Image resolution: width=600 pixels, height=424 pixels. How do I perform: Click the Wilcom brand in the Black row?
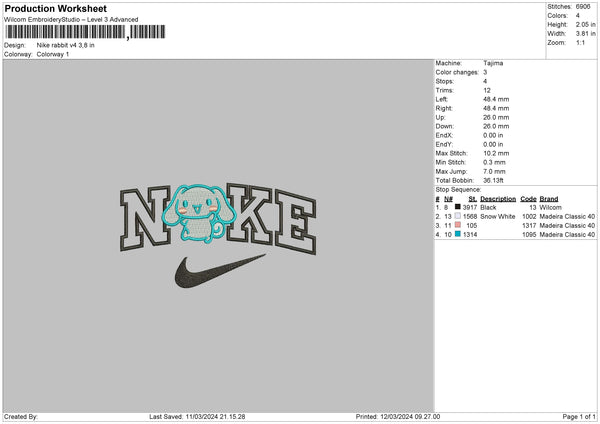(x=550, y=207)
